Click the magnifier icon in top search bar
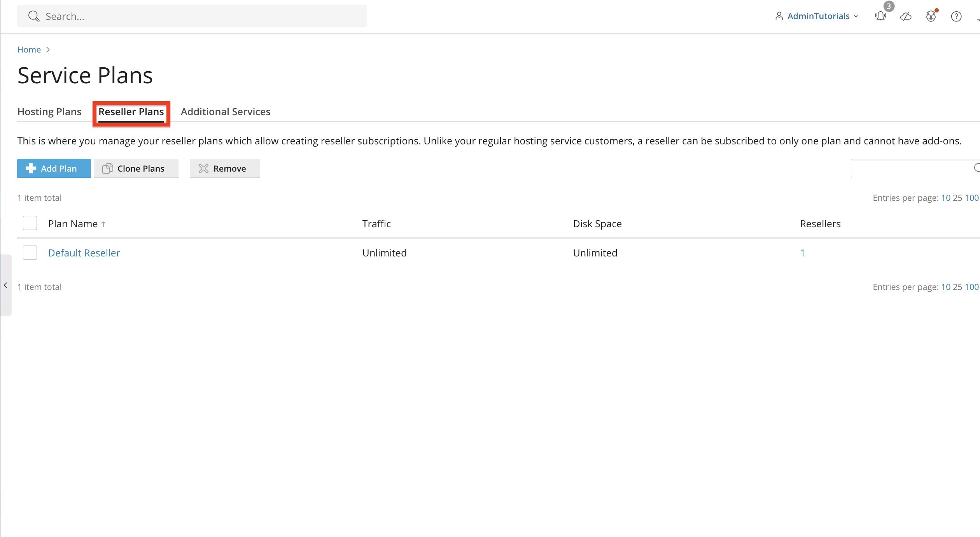The width and height of the screenshot is (980, 537). 34,16
